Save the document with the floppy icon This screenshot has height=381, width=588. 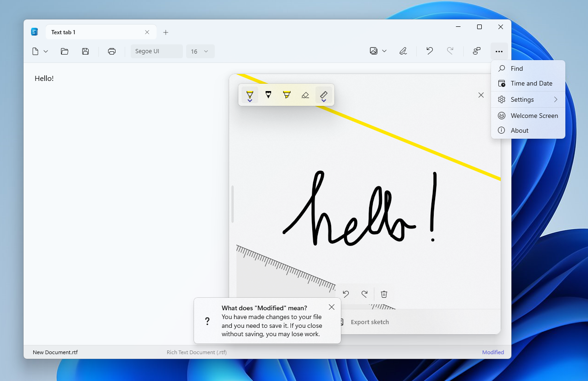tap(85, 51)
